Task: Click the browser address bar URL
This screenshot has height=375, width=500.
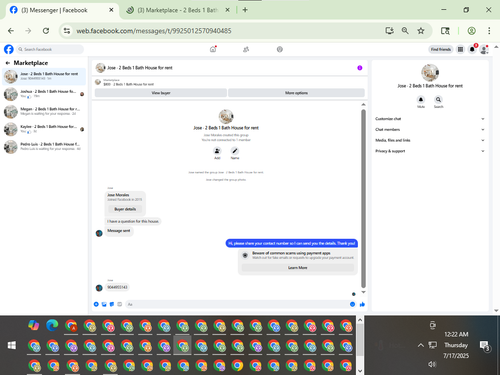Action: pyautogui.click(x=154, y=31)
